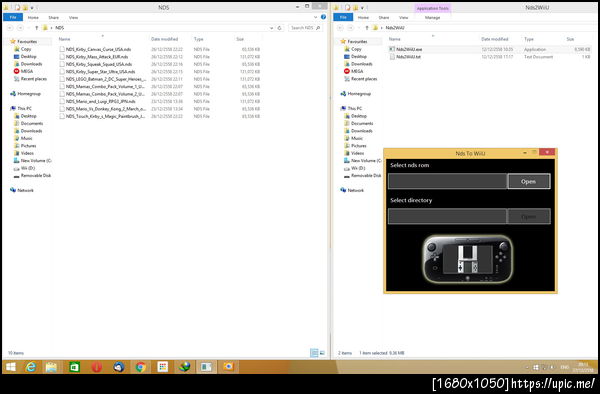
Task: Click Windows Start button
Action: [x=11, y=367]
